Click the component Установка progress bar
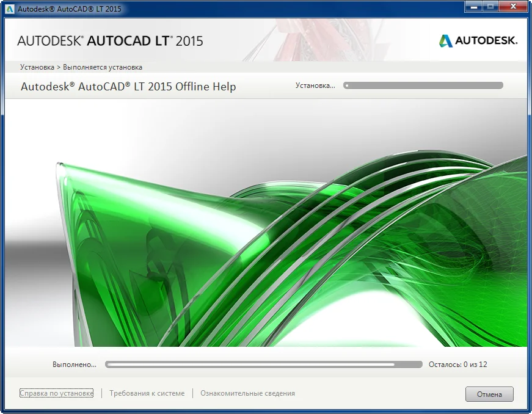The width and height of the screenshot is (532, 414). click(x=423, y=85)
